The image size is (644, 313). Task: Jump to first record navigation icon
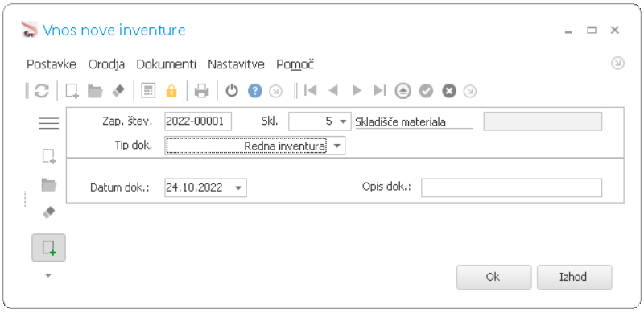(x=311, y=91)
